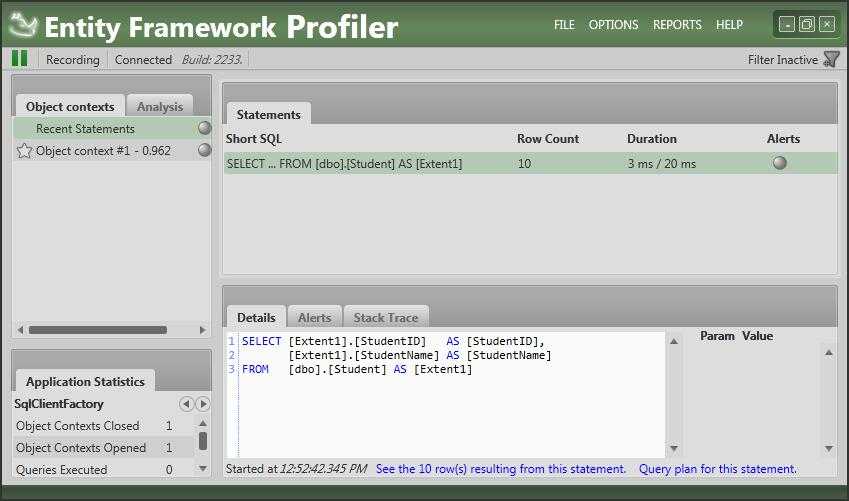Open the HELP menu
849x501 pixels.
(x=729, y=25)
